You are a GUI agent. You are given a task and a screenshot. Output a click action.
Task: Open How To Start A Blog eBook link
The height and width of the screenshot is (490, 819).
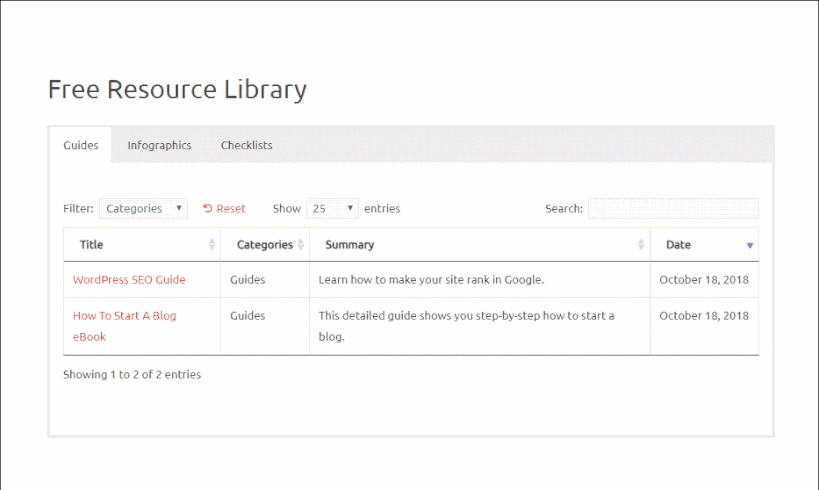[124, 326]
